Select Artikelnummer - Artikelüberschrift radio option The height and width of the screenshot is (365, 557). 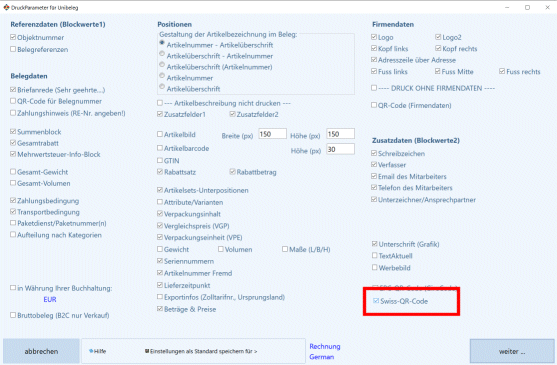pos(162,43)
